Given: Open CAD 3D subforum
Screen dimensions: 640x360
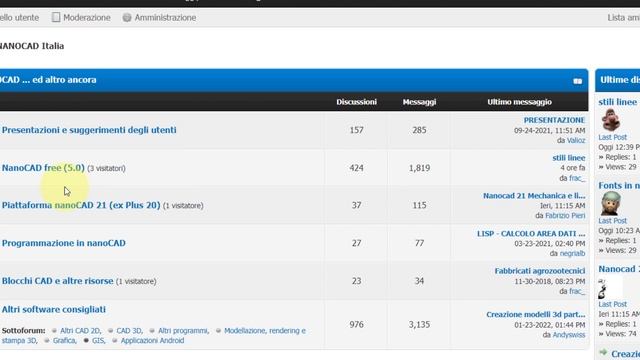Looking at the screenshot, I should pyautogui.click(x=129, y=331).
